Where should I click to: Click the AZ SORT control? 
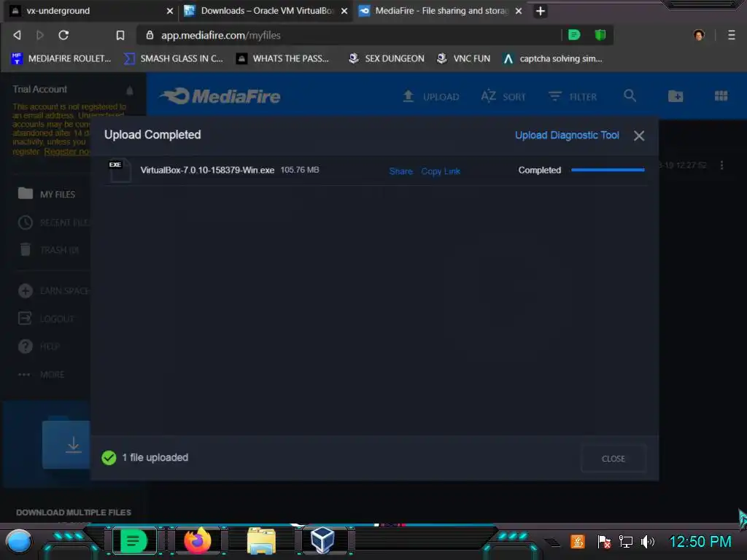tap(503, 97)
